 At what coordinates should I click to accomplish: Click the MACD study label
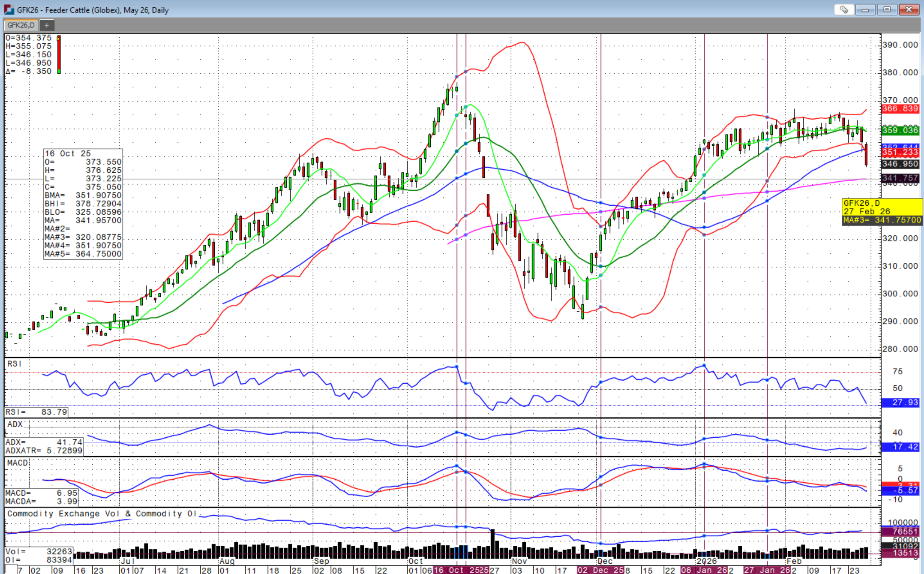coord(18,463)
